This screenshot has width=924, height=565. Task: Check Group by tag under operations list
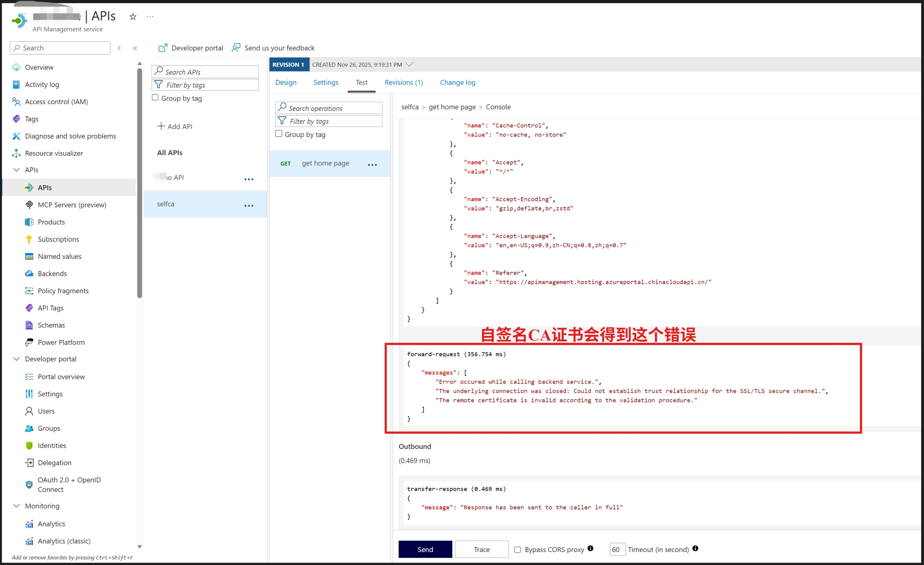(x=279, y=134)
